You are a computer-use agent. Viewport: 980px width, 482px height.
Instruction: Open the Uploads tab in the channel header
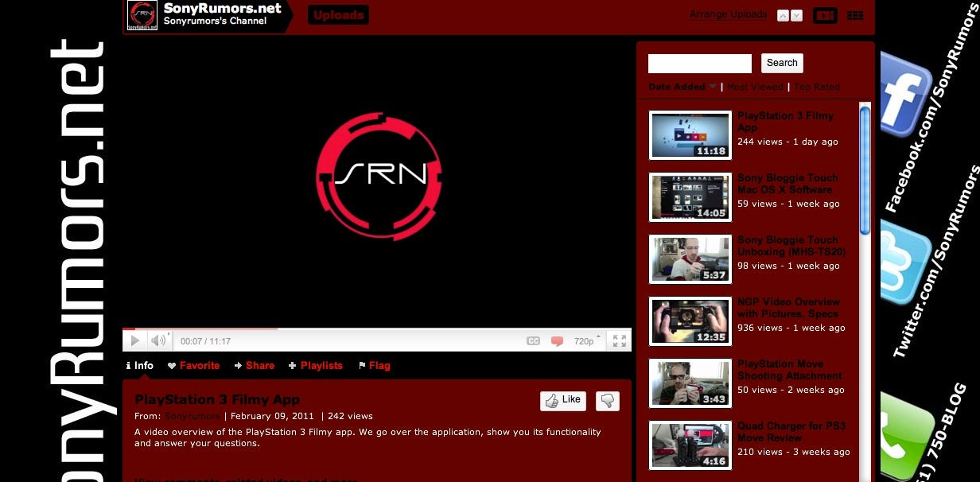tap(339, 14)
